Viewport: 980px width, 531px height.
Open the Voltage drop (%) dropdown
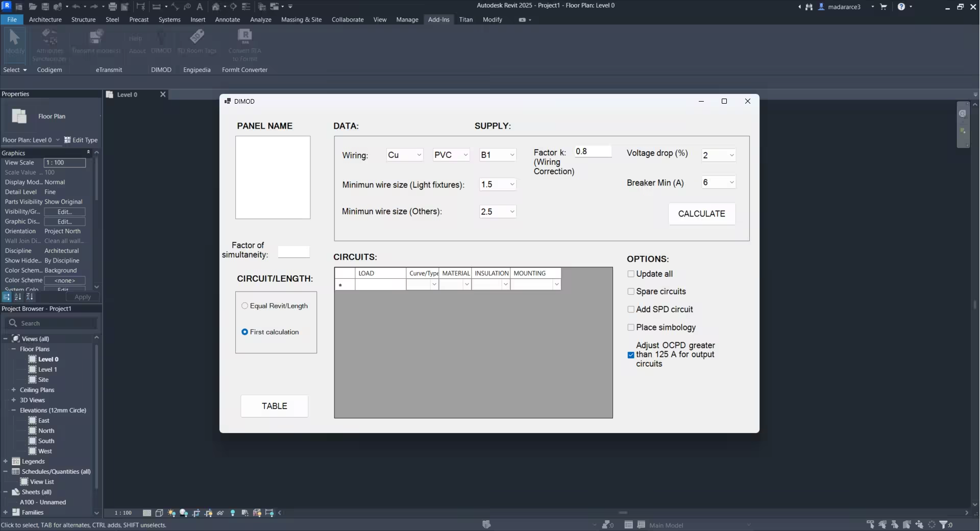pyautogui.click(x=718, y=155)
